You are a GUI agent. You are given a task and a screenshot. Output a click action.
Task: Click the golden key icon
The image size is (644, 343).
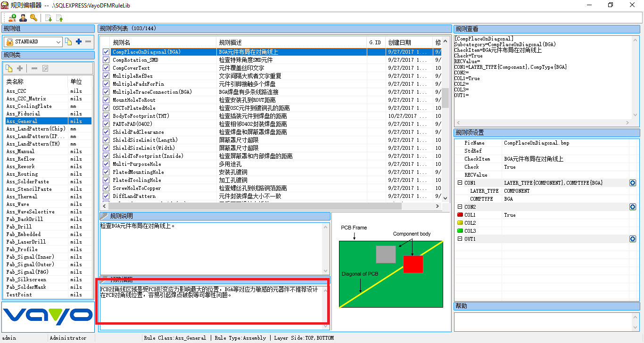point(33,18)
